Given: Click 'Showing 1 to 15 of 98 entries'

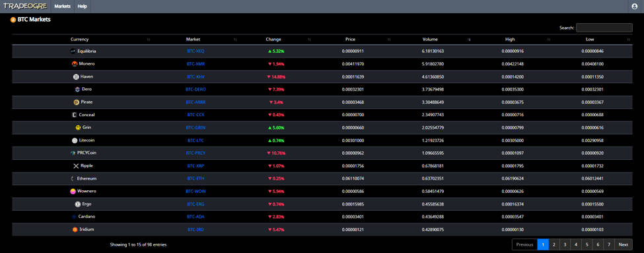Looking at the screenshot, I should tap(139, 245).
